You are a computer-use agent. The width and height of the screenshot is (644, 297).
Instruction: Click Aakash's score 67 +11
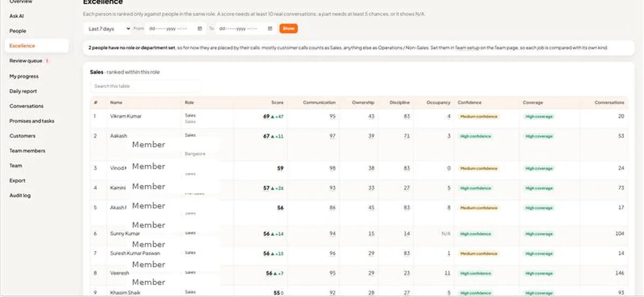pos(273,136)
